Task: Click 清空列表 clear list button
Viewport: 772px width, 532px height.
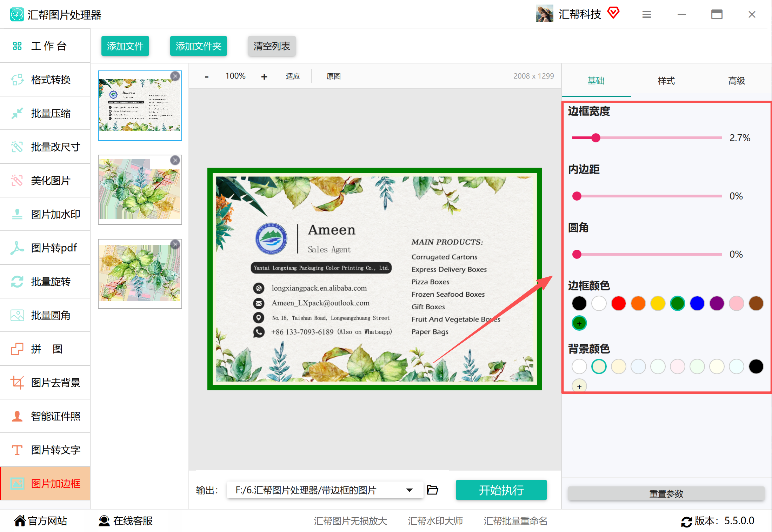Action: [272, 46]
